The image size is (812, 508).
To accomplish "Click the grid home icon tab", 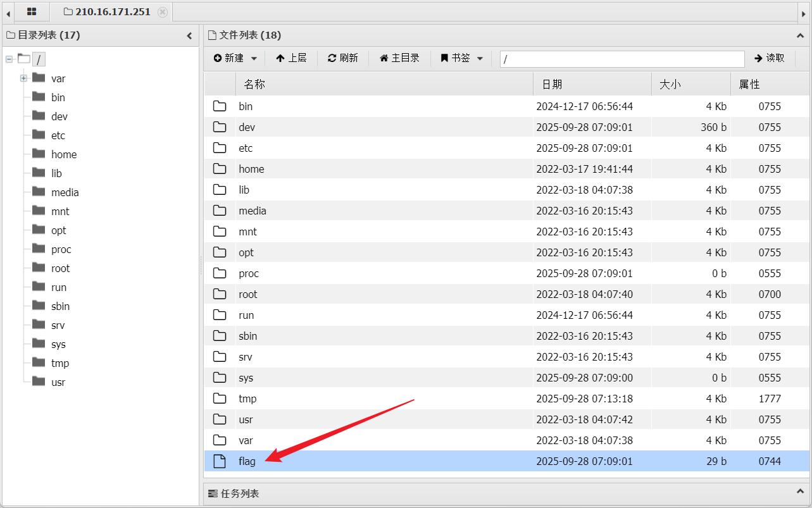I will [32, 12].
